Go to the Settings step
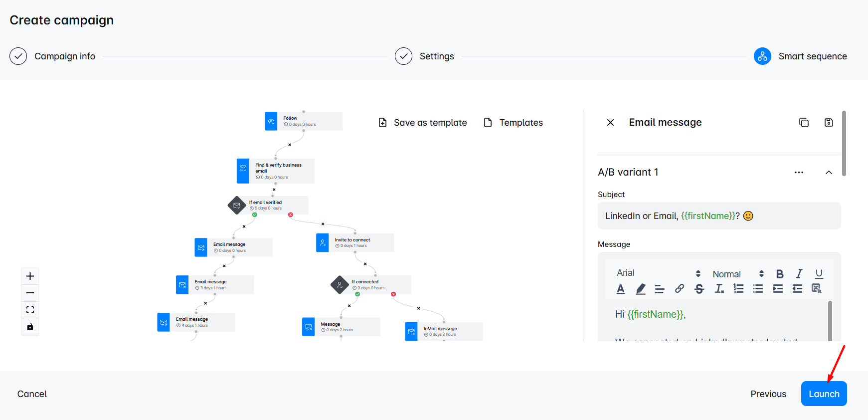The image size is (868, 420). [424, 56]
